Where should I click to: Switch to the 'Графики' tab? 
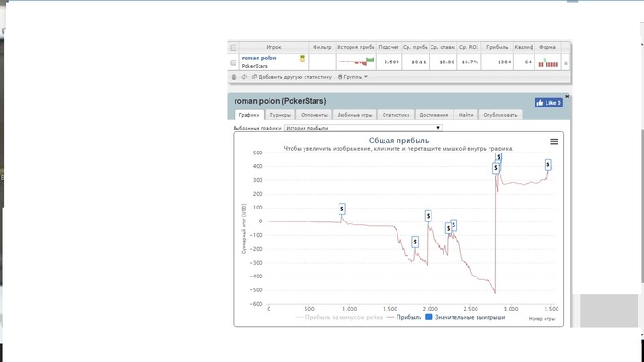pos(249,115)
